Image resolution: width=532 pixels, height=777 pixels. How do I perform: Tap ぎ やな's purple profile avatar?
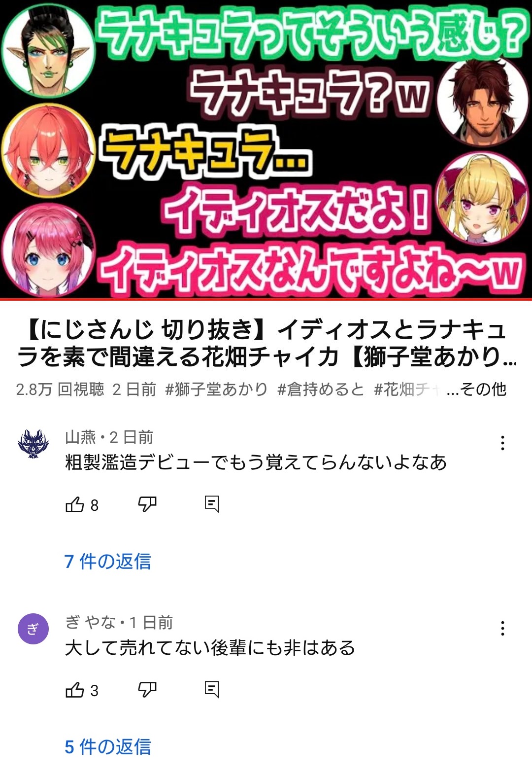[33, 629]
